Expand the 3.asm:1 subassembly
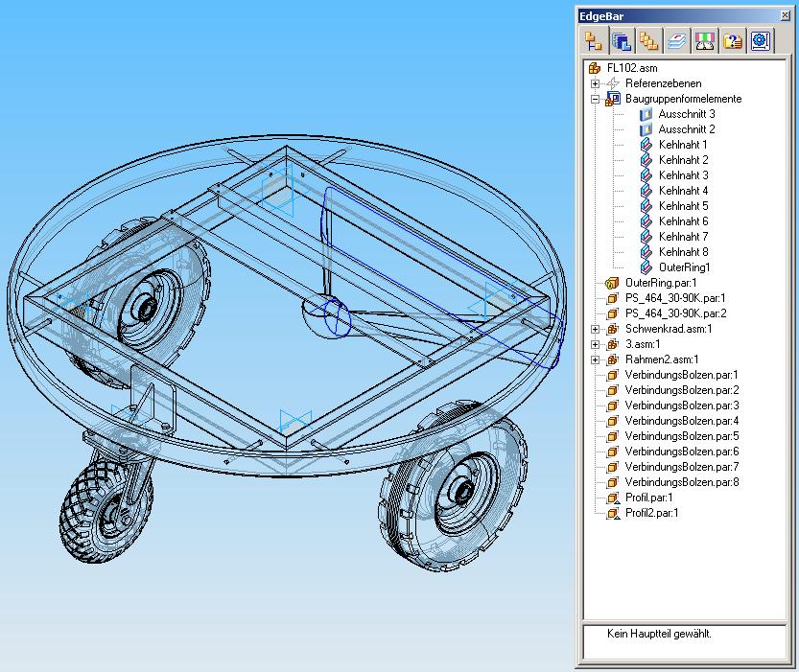The height and width of the screenshot is (672, 799). click(595, 345)
